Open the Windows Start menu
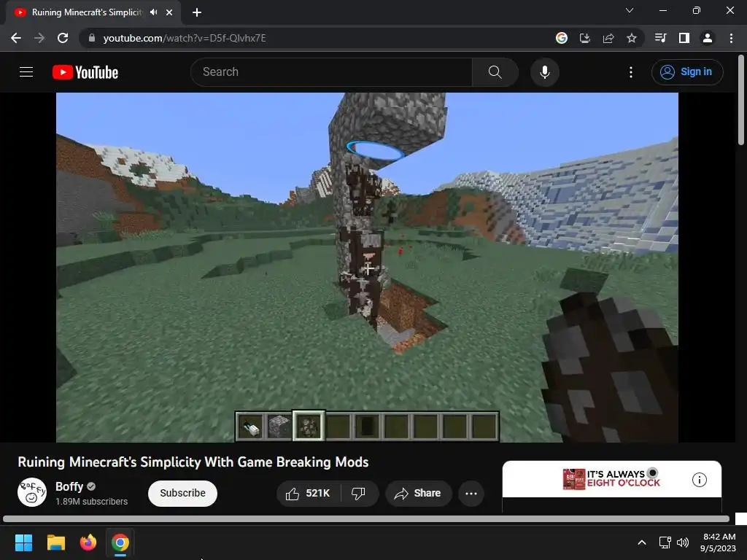The width and height of the screenshot is (747, 560). coord(23,542)
